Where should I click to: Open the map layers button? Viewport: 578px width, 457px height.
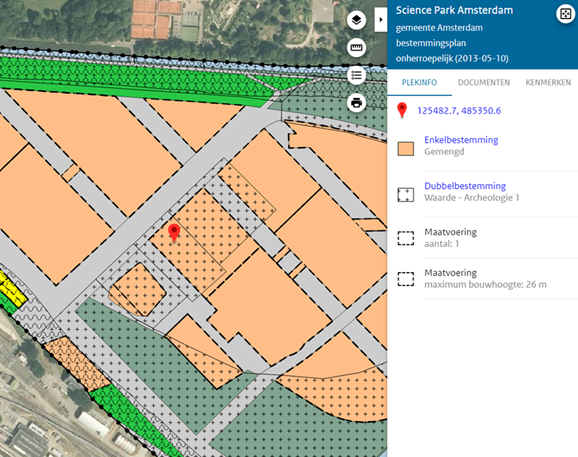coord(356,20)
